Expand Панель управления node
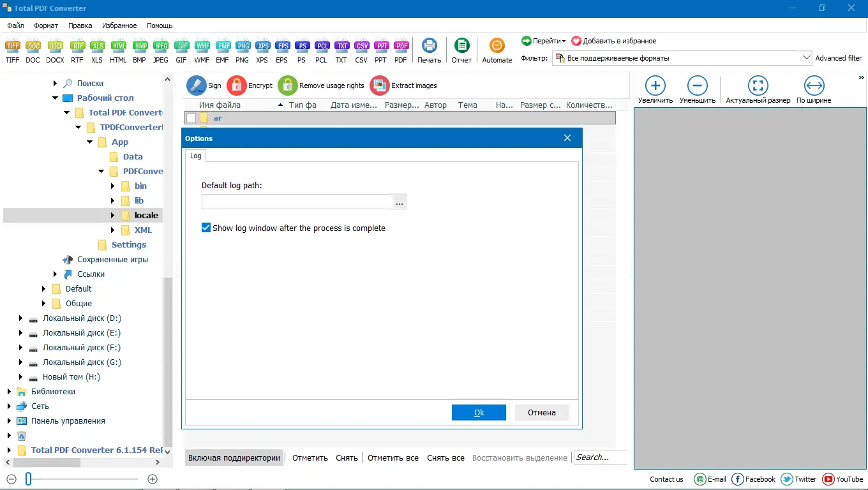The image size is (868, 490). [x=10, y=421]
